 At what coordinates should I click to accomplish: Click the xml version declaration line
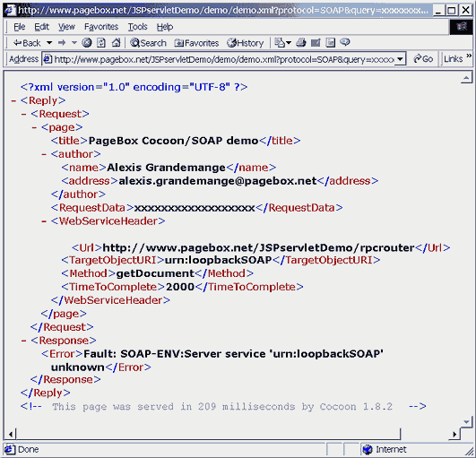click(134, 87)
